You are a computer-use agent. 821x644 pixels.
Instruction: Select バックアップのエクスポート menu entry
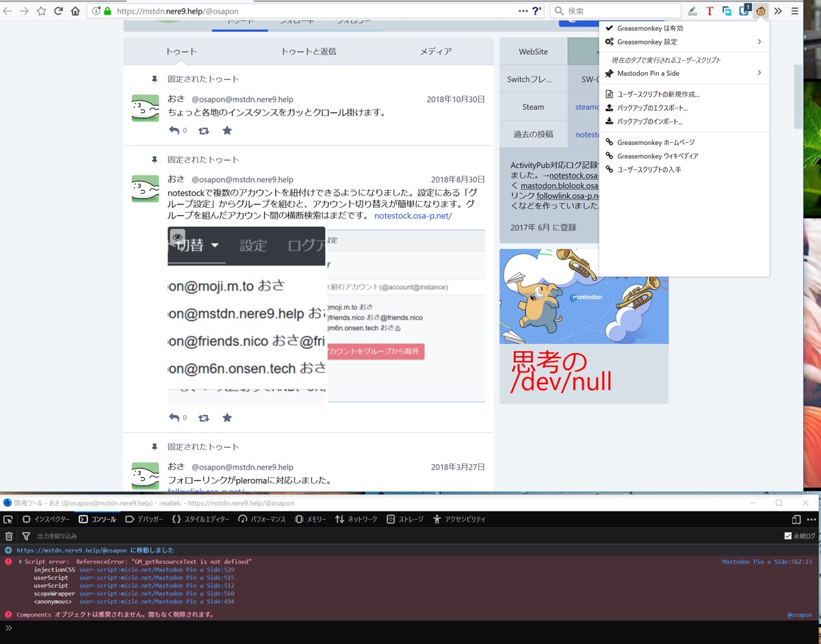click(x=683, y=108)
